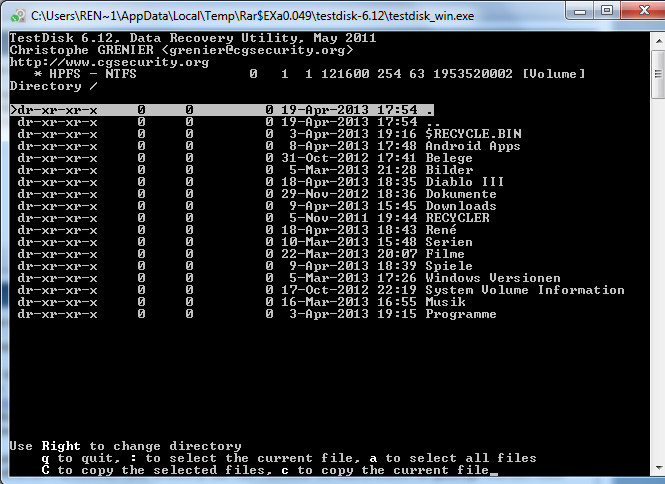
Task: Click the 1953520002 sector count value
Action: 473,74
